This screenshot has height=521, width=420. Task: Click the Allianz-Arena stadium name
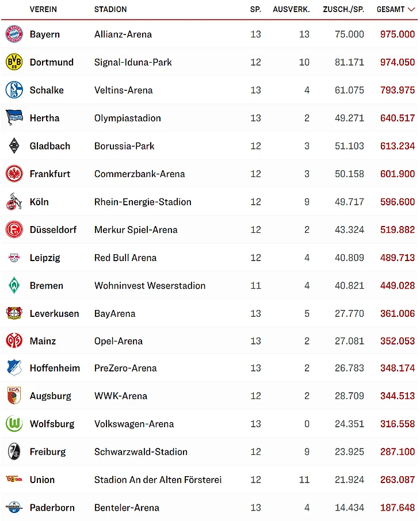pyautogui.click(x=123, y=34)
